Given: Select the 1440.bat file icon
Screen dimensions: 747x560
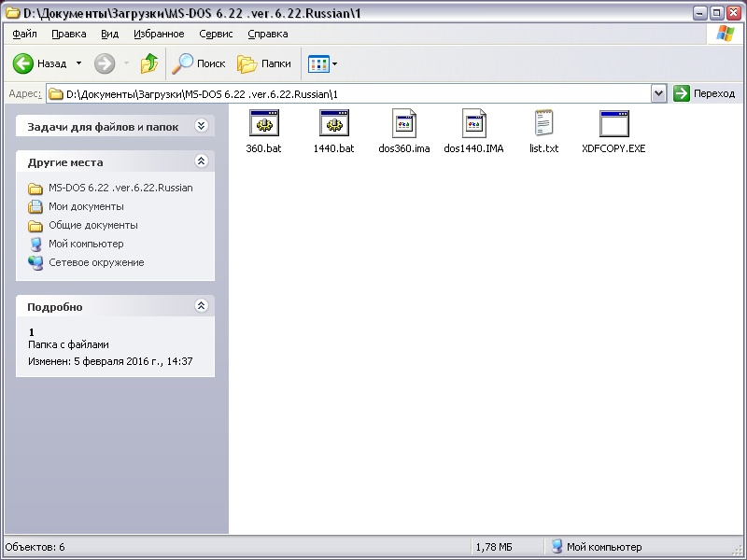Looking at the screenshot, I should coord(334,123).
